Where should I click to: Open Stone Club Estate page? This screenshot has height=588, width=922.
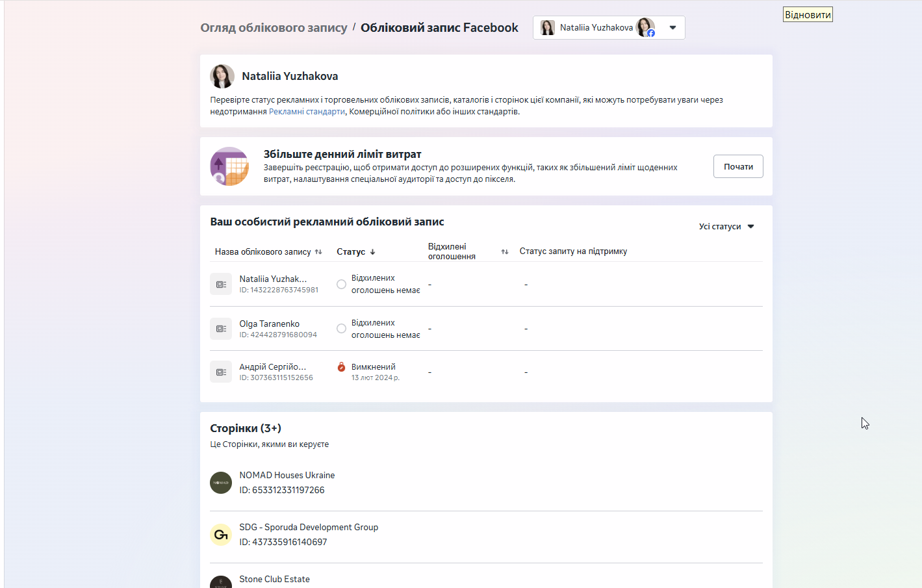[274, 579]
